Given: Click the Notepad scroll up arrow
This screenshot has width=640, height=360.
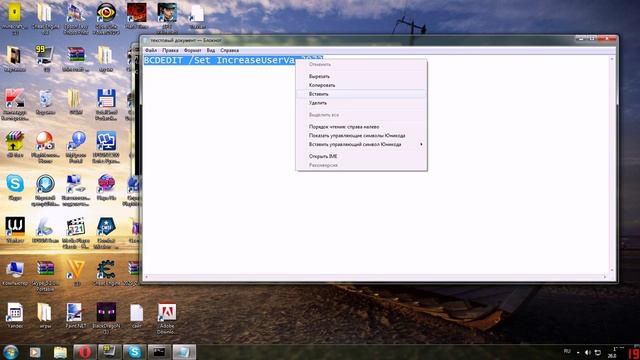Looking at the screenshot, I should click(x=611, y=59).
